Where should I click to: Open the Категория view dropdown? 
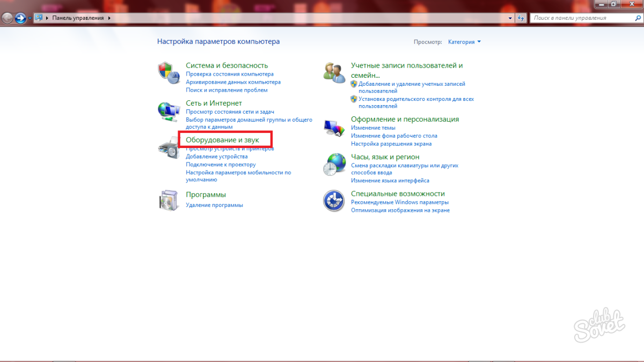tap(464, 42)
